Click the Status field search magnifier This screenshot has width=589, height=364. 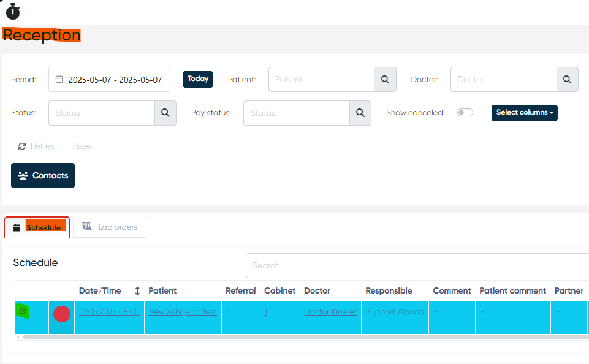point(165,113)
